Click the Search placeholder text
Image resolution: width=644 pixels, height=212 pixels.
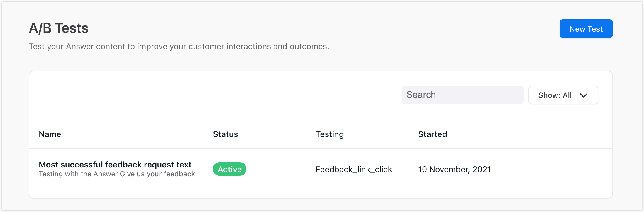(x=421, y=95)
